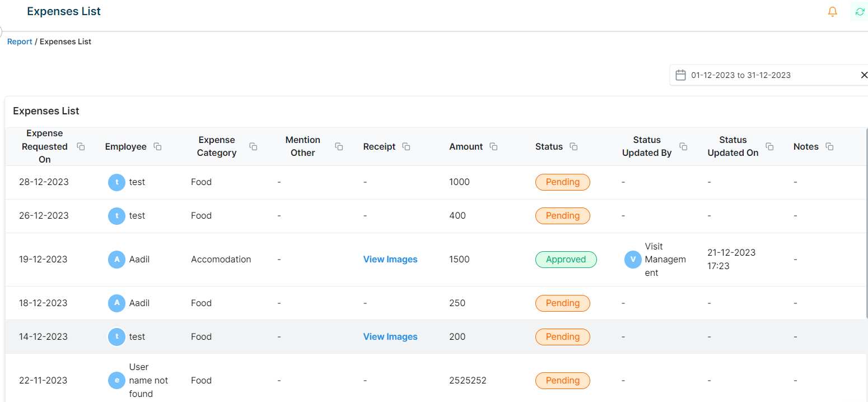This screenshot has width=868, height=402.
Task: View images for Aadil's Accomodation expense
Action: [390, 260]
